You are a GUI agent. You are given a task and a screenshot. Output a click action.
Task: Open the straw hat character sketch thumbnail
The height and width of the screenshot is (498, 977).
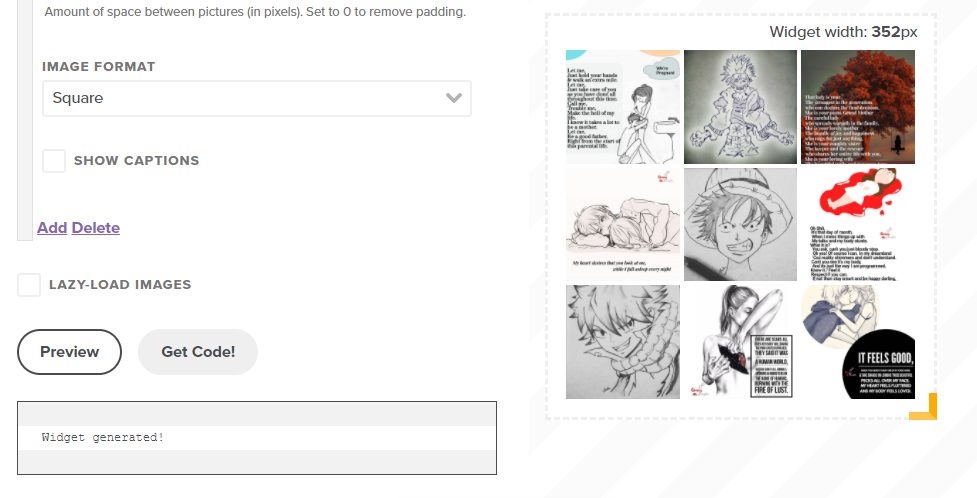point(740,224)
